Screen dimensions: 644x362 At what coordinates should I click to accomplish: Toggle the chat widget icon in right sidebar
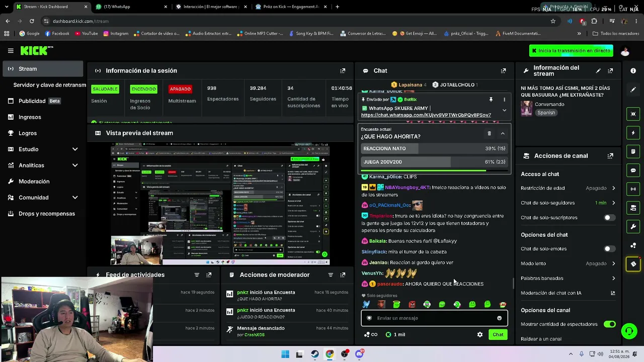pos(633,170)
